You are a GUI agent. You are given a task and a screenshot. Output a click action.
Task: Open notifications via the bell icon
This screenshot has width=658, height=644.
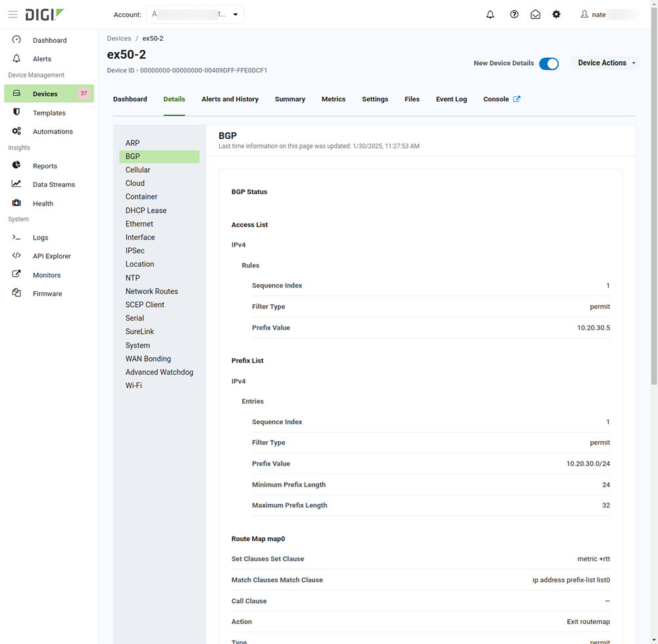[490, 14]
